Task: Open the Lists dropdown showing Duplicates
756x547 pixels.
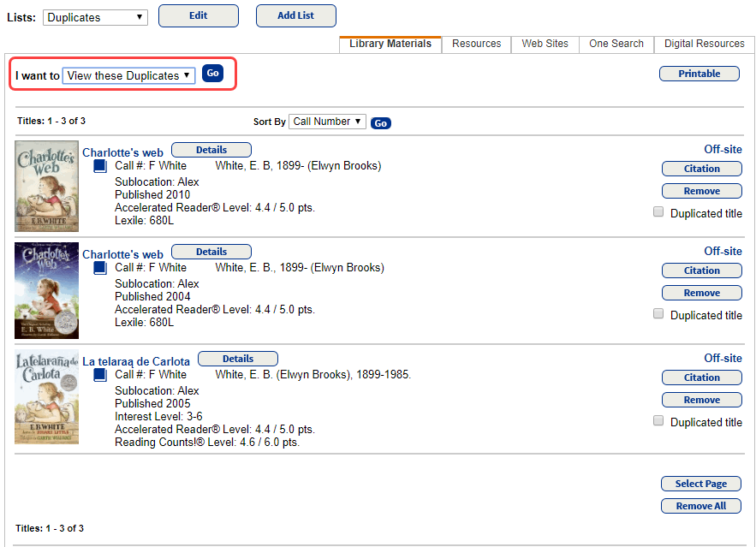Action: (95, 17)
